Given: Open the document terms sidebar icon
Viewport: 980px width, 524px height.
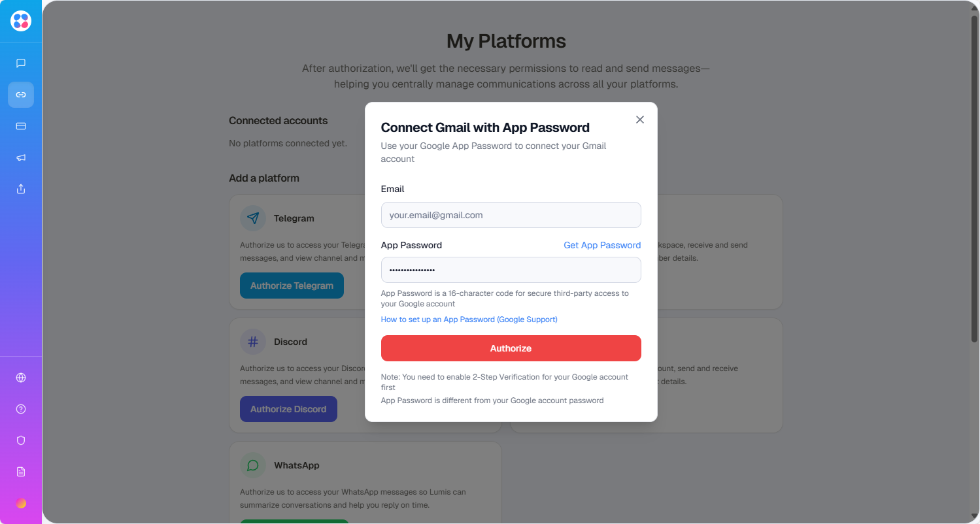Looking at the screenshot, I should (x=21, y=472).
